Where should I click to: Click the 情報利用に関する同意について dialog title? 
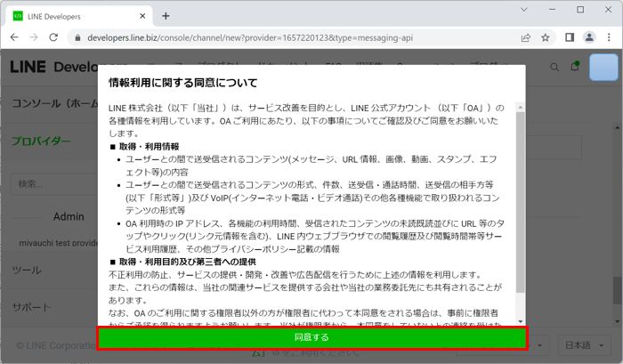(183, 83)
